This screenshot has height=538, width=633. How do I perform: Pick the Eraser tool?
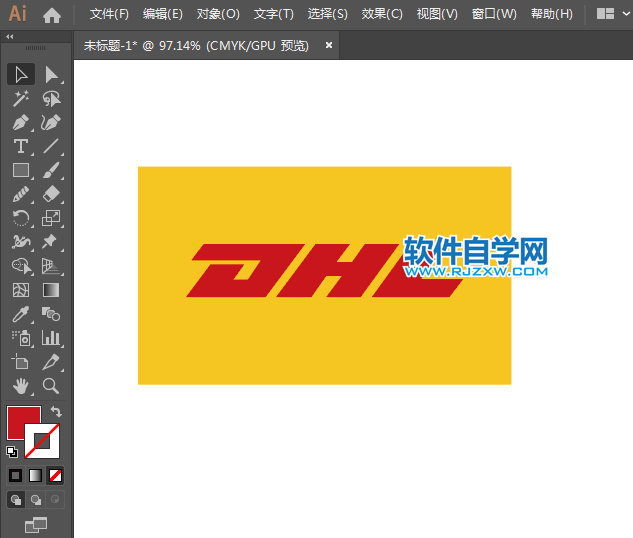pyautogui.click(x=51, y=194)
